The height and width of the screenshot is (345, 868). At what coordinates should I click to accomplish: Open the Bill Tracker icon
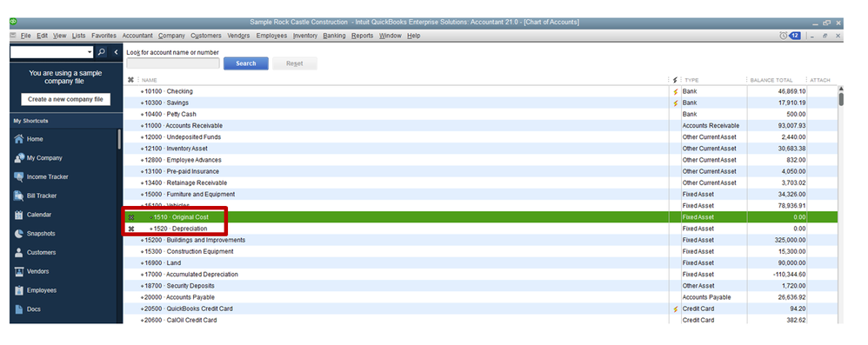coord(19,196)
